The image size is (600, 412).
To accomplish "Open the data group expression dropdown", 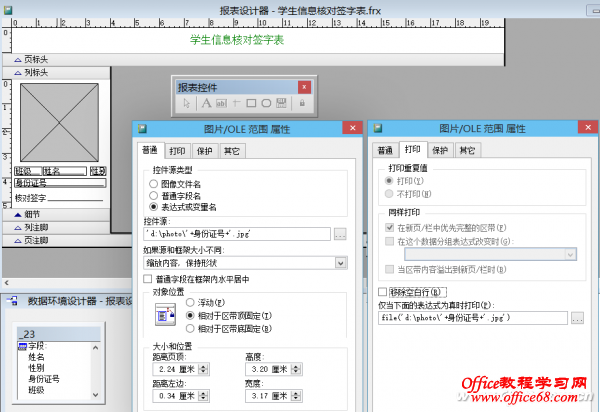I will [x=570, y=254].
